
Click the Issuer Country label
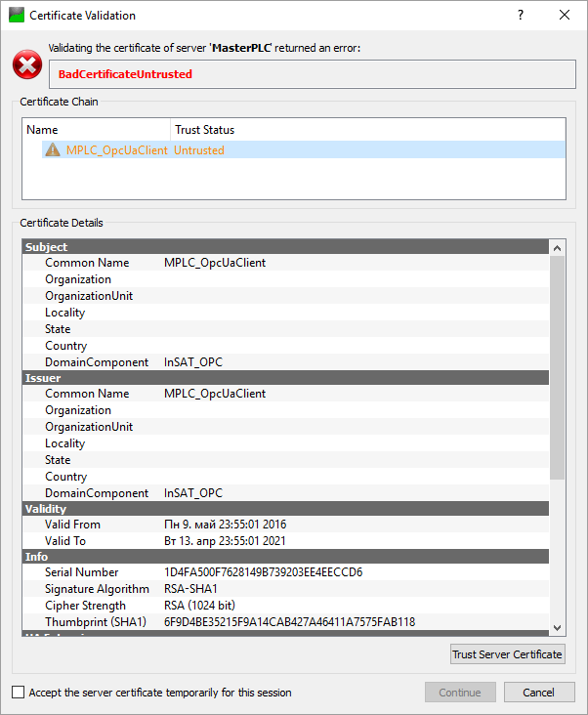pyautogui.click(x=65, y=477)
